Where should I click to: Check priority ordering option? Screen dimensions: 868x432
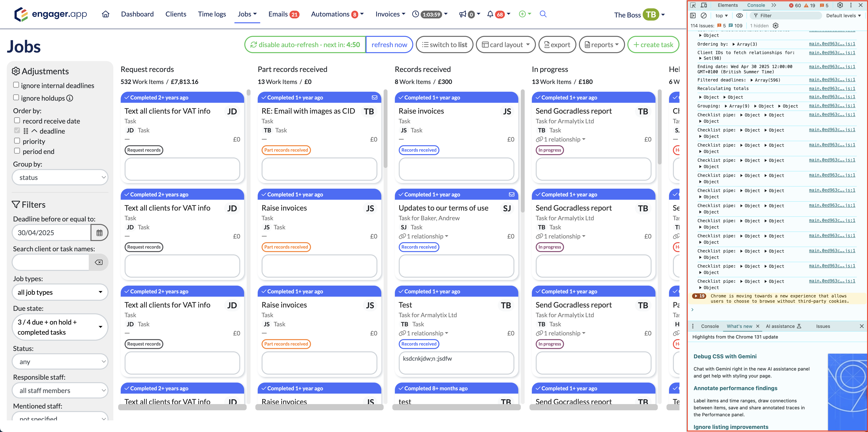[17, 141]
